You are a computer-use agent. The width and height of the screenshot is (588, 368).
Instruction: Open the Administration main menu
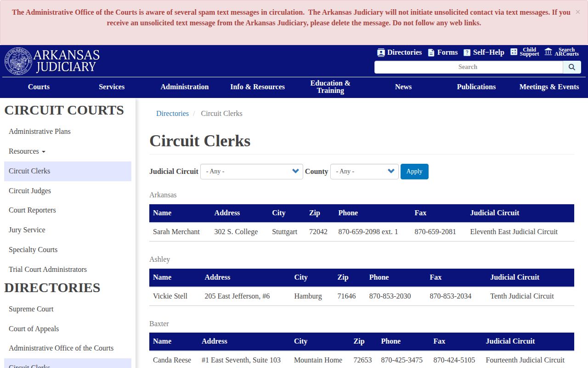pos(185,87)
